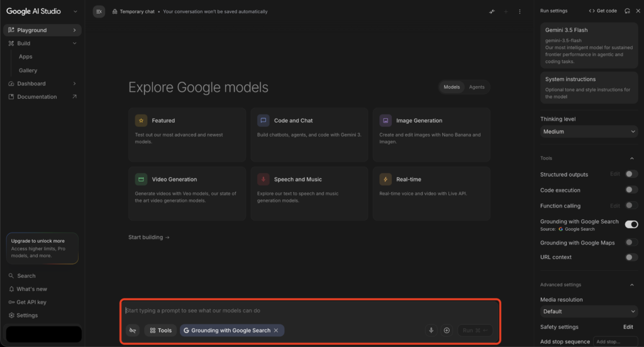Switch to the Models tab
The width and height of the screenshot is (644, 347).
452,87
